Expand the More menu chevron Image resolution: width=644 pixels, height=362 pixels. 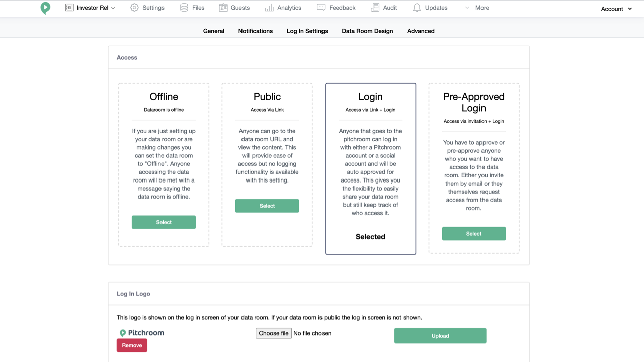point(467,8)
